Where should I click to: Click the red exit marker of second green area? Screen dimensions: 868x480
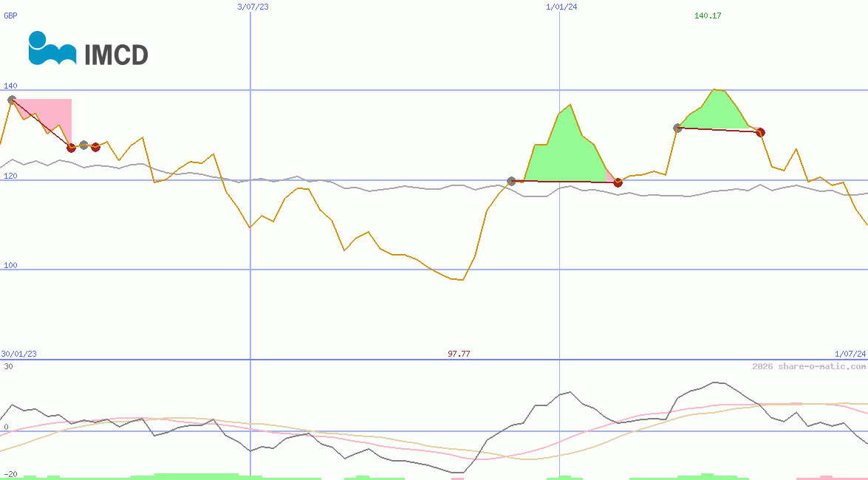pos(761,132)
